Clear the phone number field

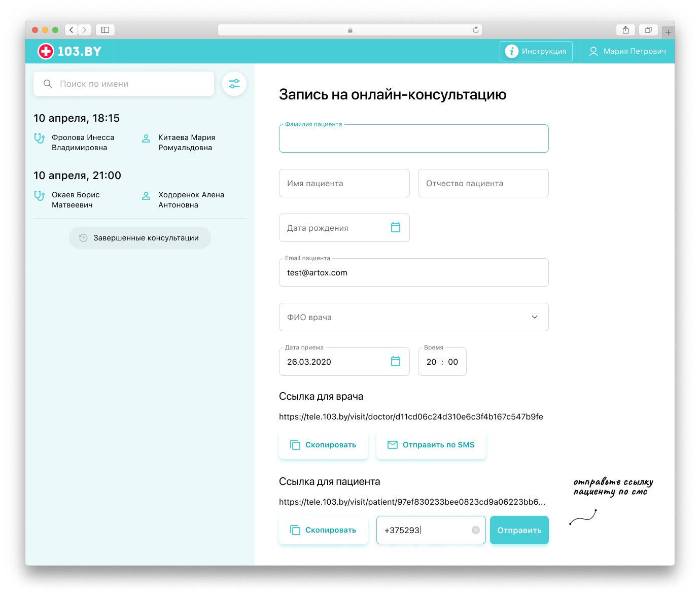[476, 530]
